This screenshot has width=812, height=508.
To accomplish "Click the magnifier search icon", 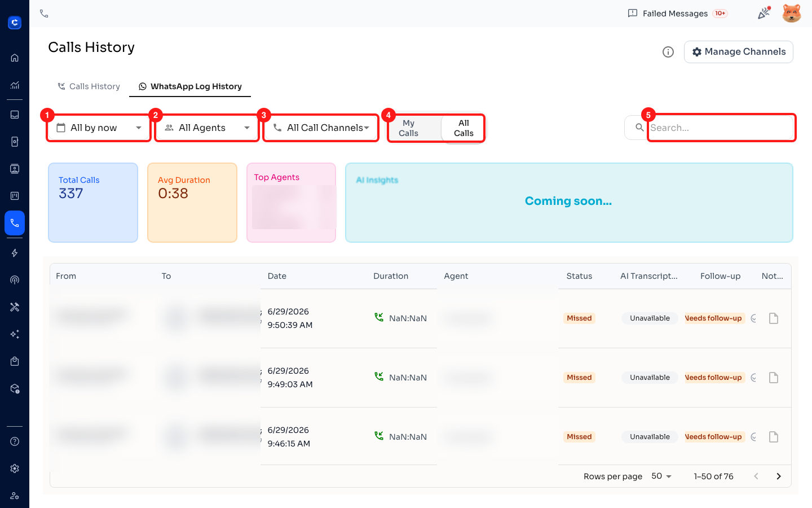I will tap(639, 128).
